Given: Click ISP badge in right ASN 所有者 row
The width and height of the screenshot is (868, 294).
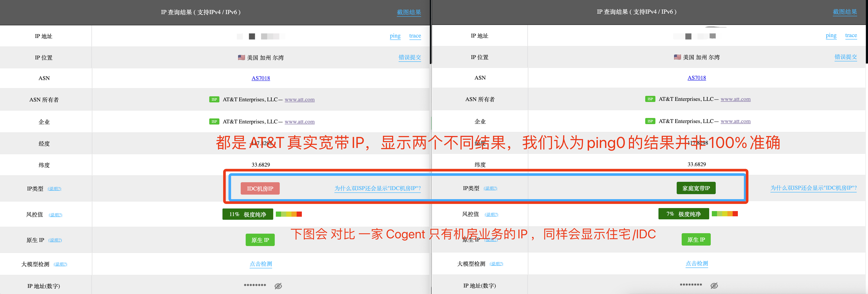Looking at the screenshot, I should (650, 99).
